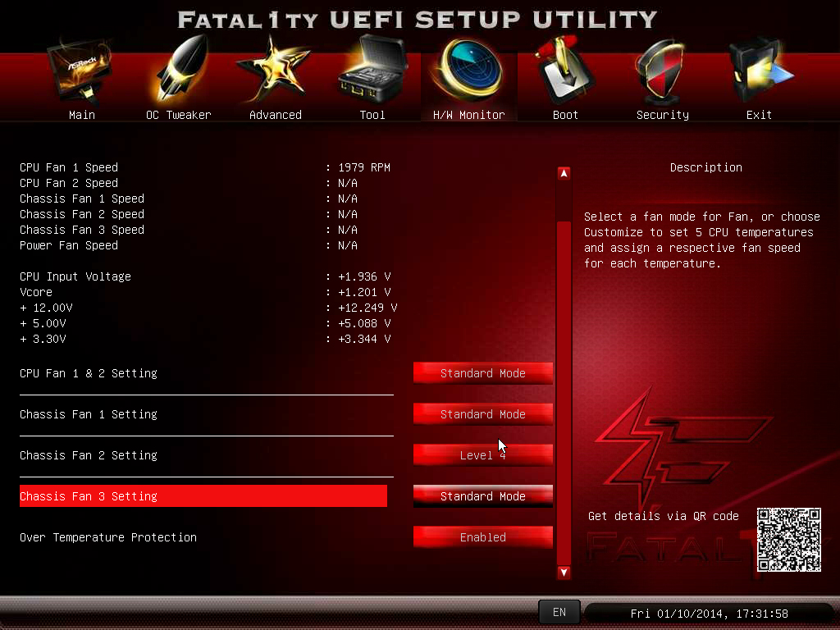Click the gold star Advanced icon

pos(274,70)
